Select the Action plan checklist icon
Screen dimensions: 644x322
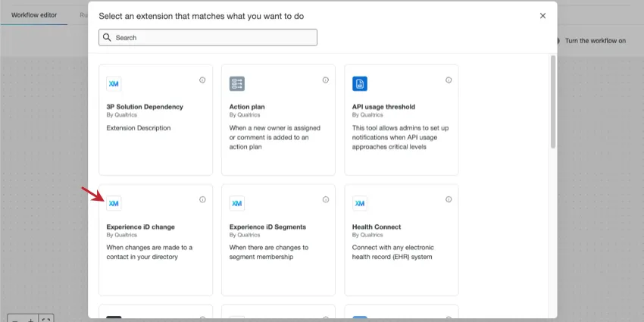click(237, 83)
